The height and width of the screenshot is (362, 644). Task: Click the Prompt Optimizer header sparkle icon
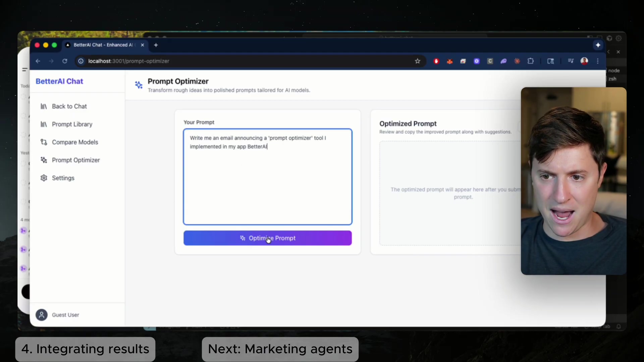click(x=139, y=85)
